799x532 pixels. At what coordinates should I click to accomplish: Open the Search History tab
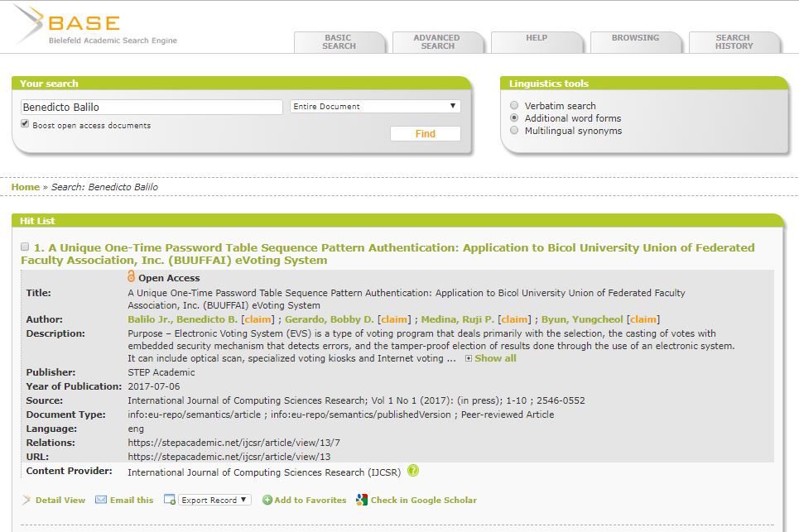coord(734,42)
